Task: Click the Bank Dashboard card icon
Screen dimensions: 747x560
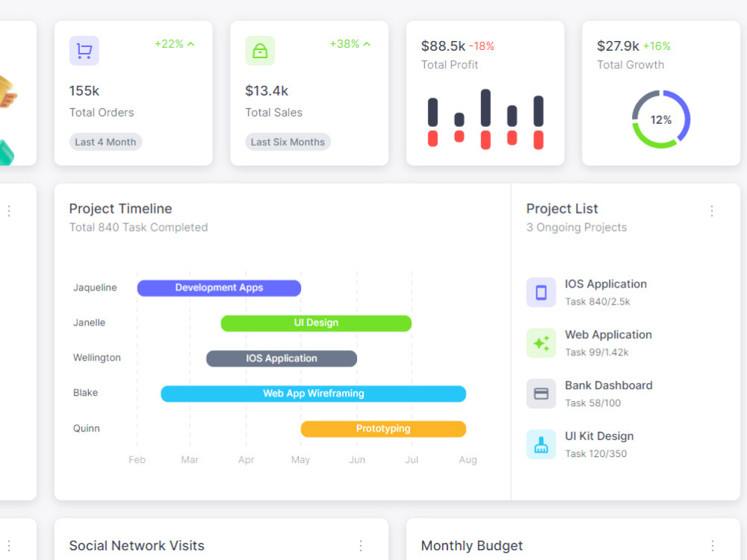Action: 541,393
